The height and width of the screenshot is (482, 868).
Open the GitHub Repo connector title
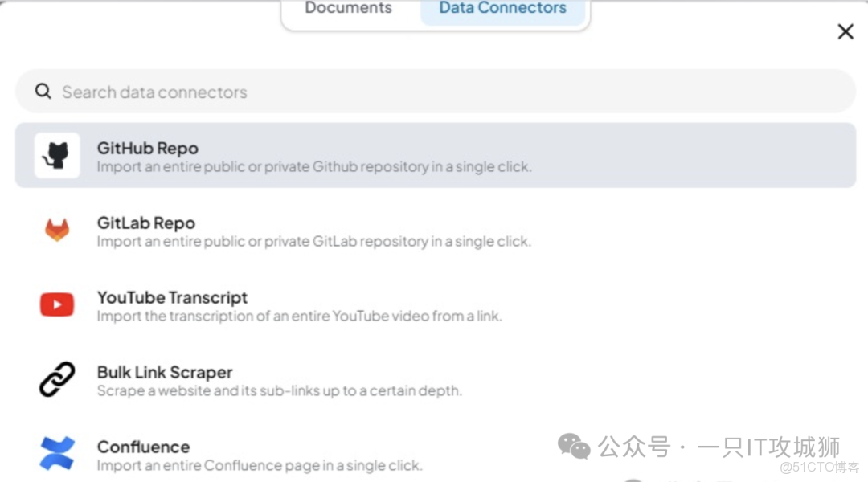[x=148, y=148]
